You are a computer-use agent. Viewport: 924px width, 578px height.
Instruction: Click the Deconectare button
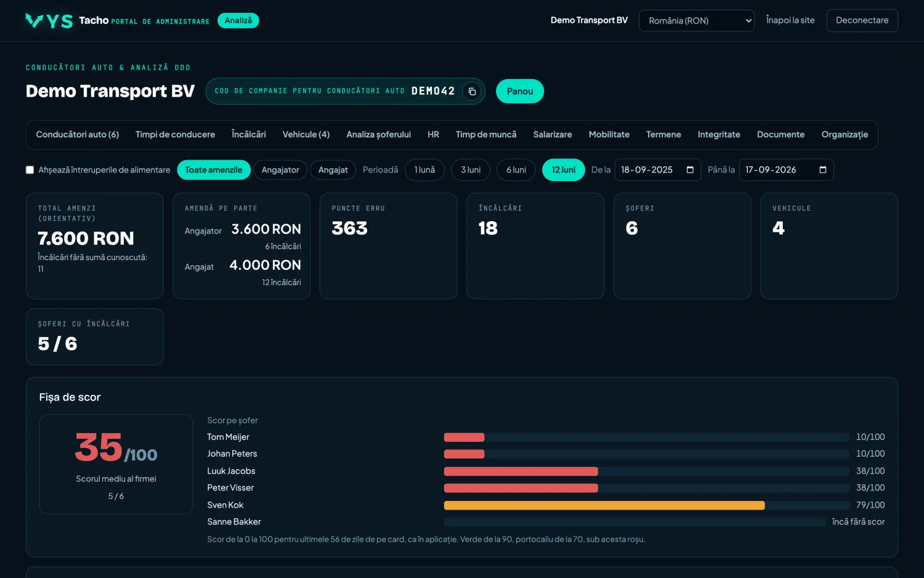[862, 20]
